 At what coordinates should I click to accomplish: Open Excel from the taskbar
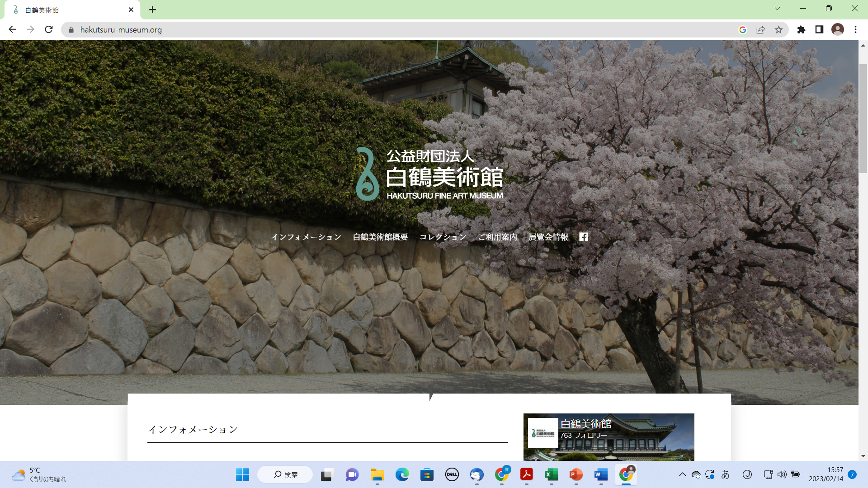551,474
